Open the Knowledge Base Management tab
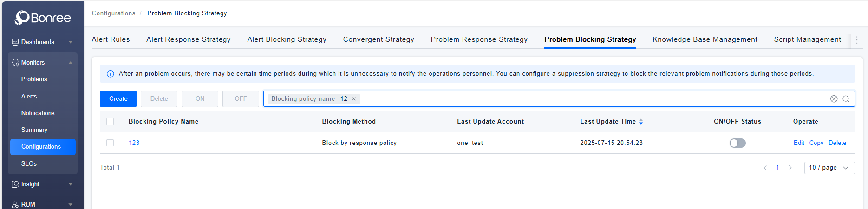The height and width of the screenshot is (209, 868). (x=705, y=39)
